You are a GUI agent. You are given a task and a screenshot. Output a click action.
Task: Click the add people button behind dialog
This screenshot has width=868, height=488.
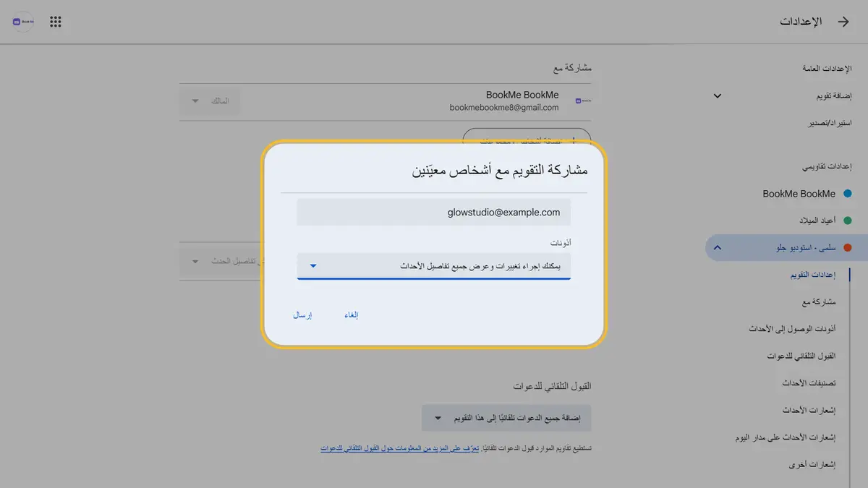click(527, 137)
